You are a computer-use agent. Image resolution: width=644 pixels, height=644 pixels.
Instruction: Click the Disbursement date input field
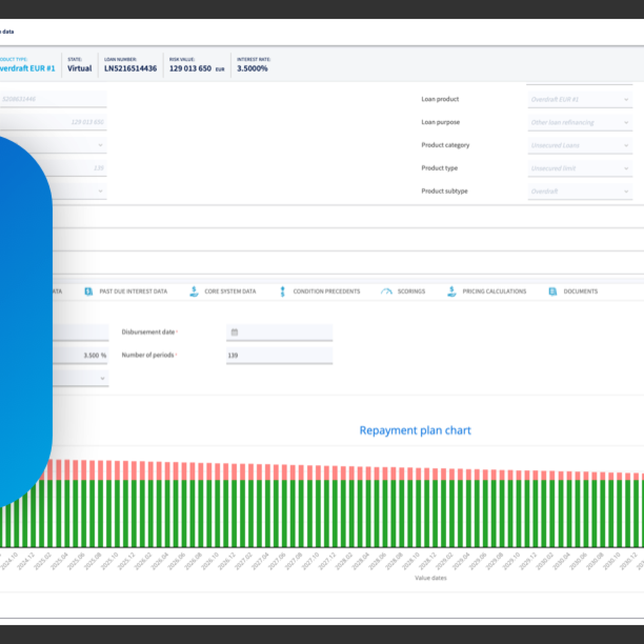click(x=283, y=332)
